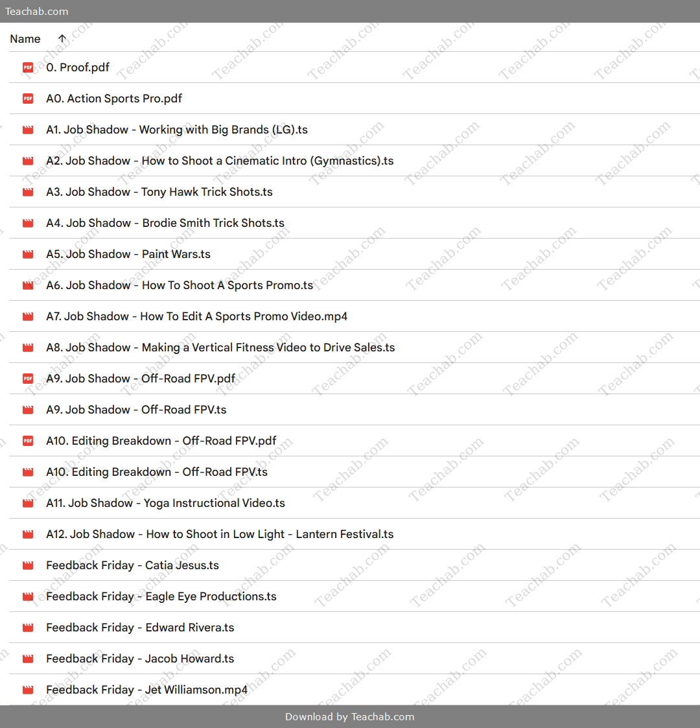
Task: Click the PDF icon beside 0. Proof.pdf
Action: pyautogui.click(x=28, y=67)
